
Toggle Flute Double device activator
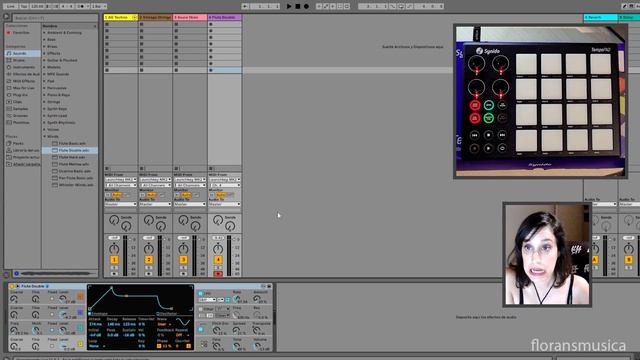click(x=11, y=286)
